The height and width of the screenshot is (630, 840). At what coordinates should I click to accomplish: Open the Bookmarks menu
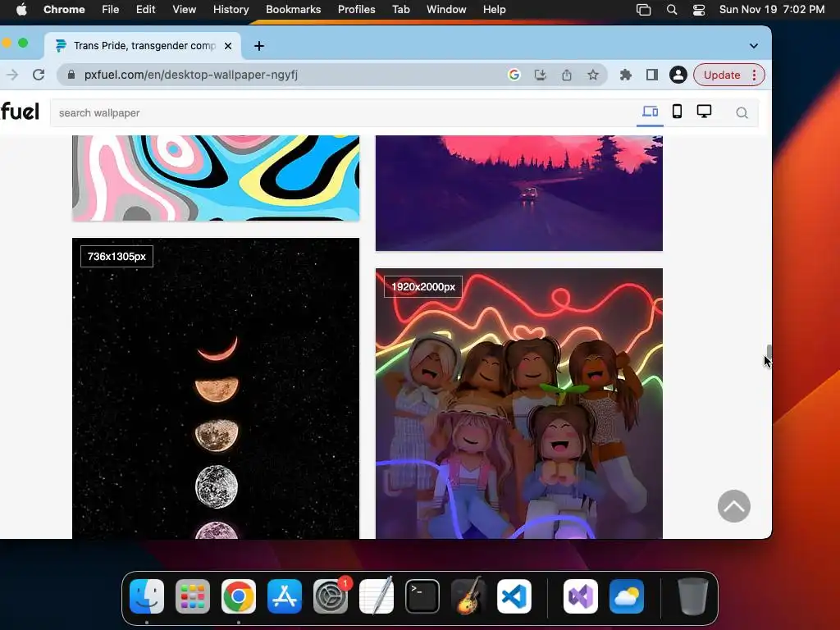[x=293, y=10]
